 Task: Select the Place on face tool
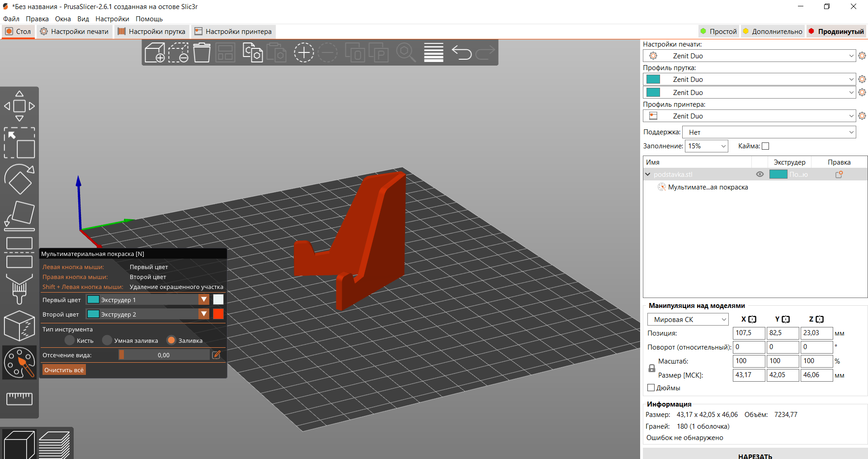(19, 216)
